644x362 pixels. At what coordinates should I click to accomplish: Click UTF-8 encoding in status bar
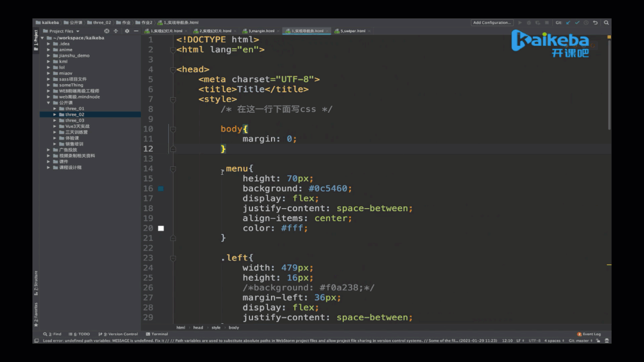click(534, 341)
